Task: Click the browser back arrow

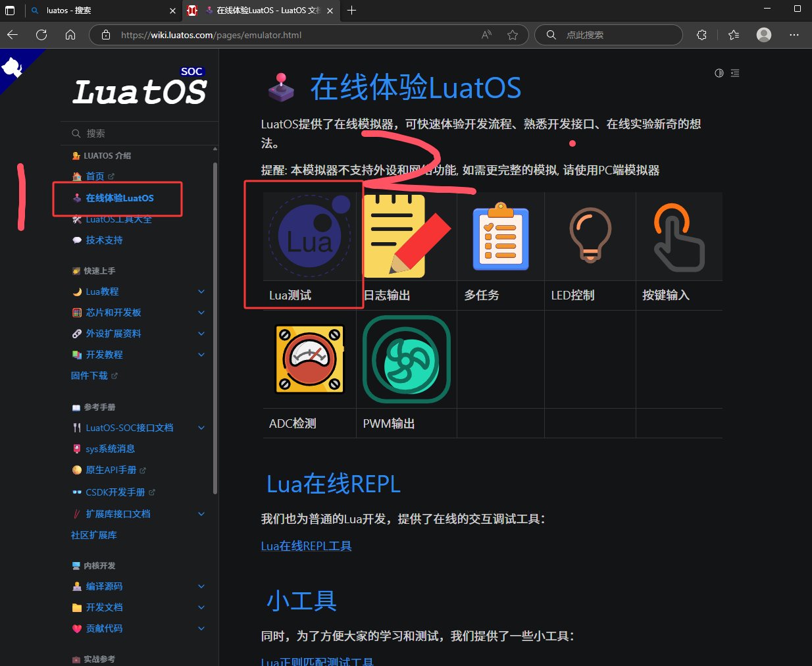Action: [13, 35]
